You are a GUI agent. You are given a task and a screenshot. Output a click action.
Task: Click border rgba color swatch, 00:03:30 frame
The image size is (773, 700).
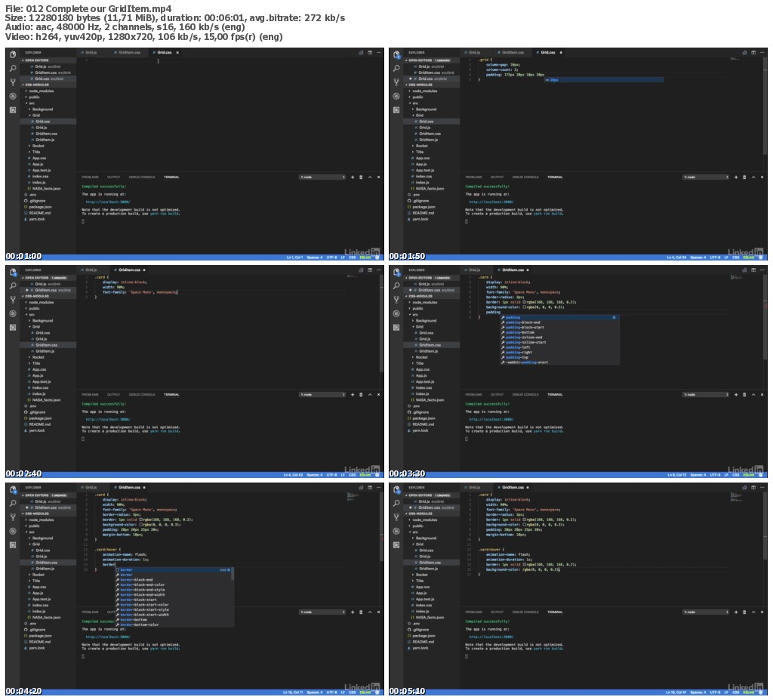pyautogui.click(x=525, y=302)
